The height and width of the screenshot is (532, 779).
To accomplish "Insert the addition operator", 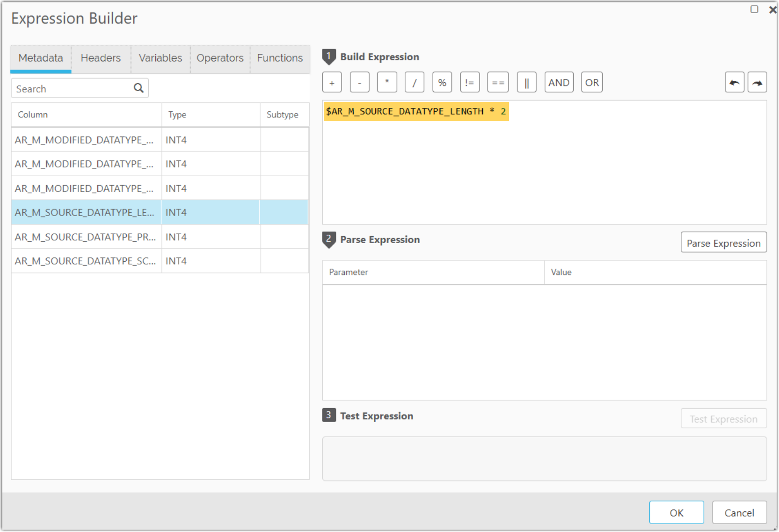I will point(332,82).
